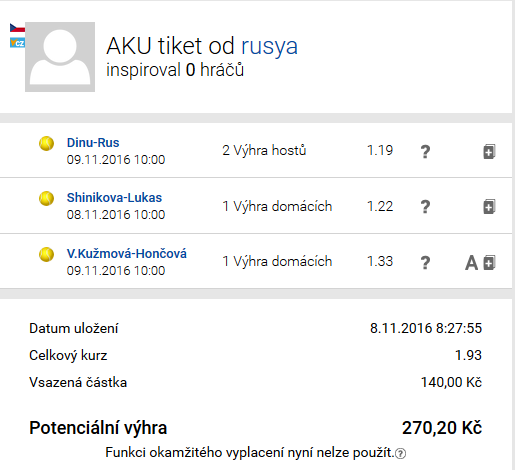
Task: Open the Shinikova-Lukas match link
Action: pyautogui.click(x=114, y=198)
